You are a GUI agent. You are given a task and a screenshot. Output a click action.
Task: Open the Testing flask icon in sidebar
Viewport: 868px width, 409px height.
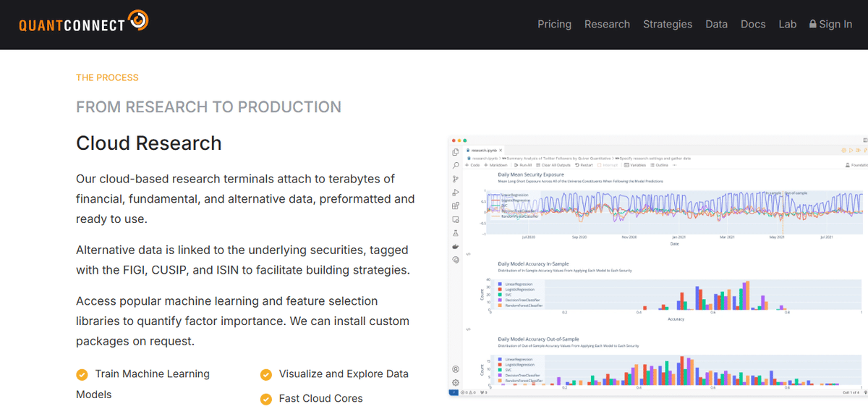[x=456, y=233]
